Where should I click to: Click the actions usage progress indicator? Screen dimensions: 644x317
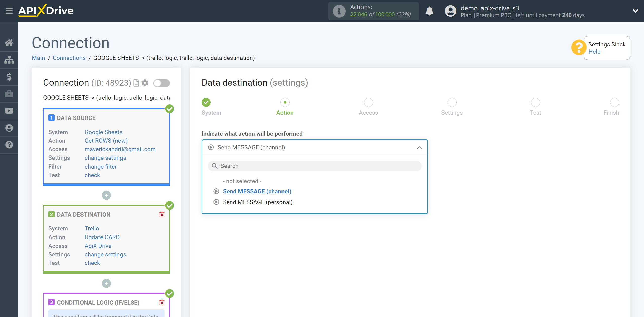coord(374,11)
